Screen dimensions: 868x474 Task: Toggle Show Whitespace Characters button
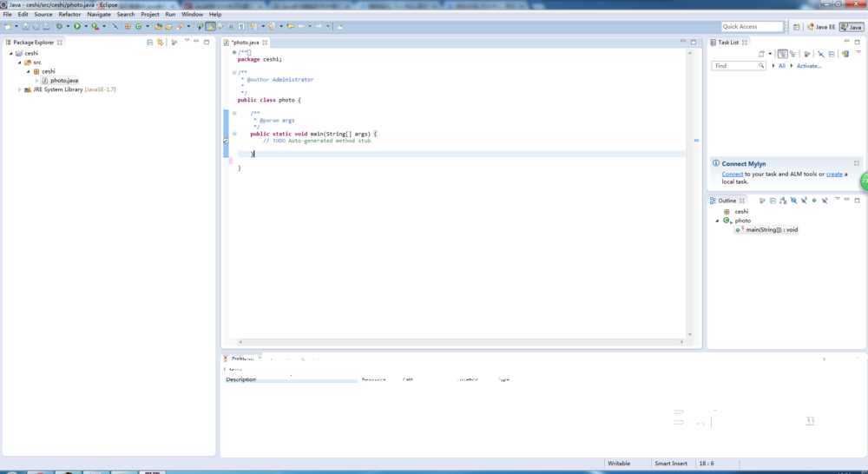coord(241,26)
